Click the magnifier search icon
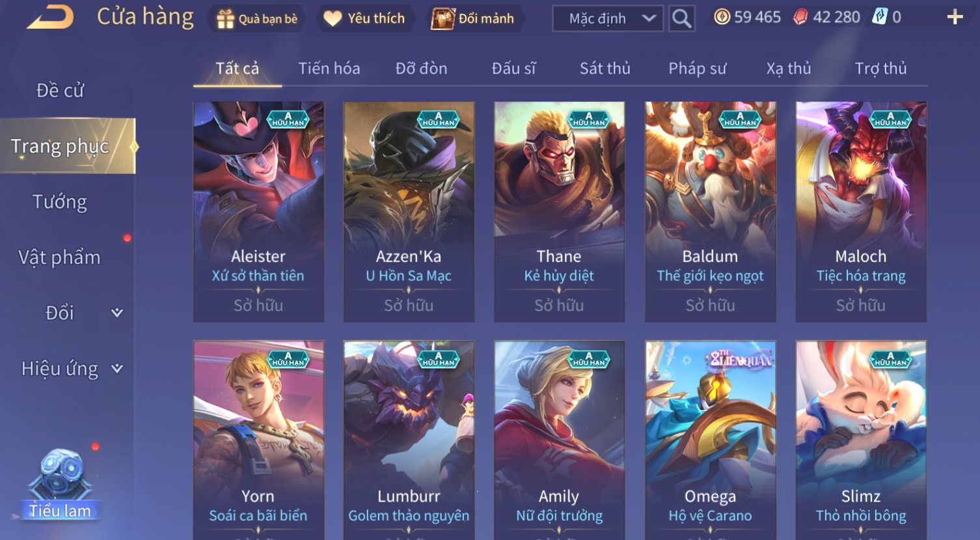This screenshot has width=980, height=540. [681, 19]
